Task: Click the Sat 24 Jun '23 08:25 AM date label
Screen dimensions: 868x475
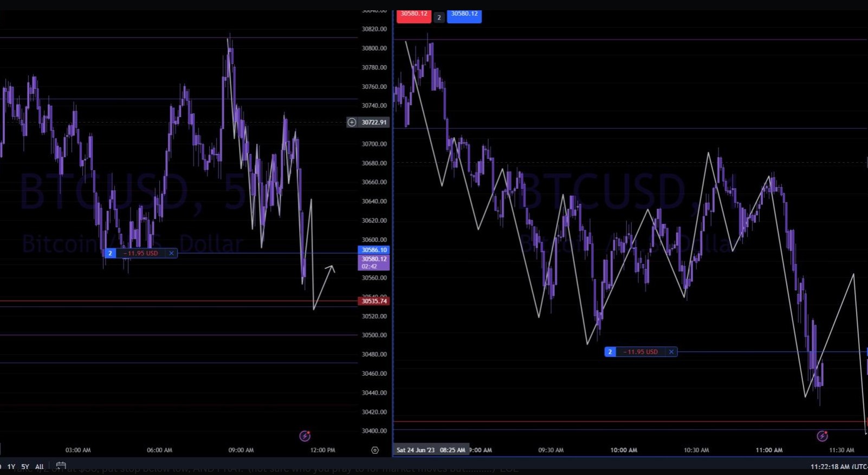Action: click(x=431, y=450)
